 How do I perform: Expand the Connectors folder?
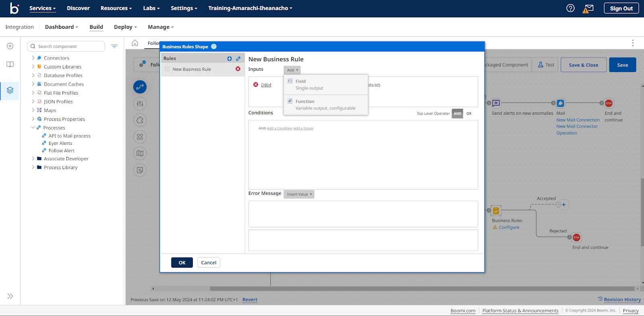click(x=33, y=58)
